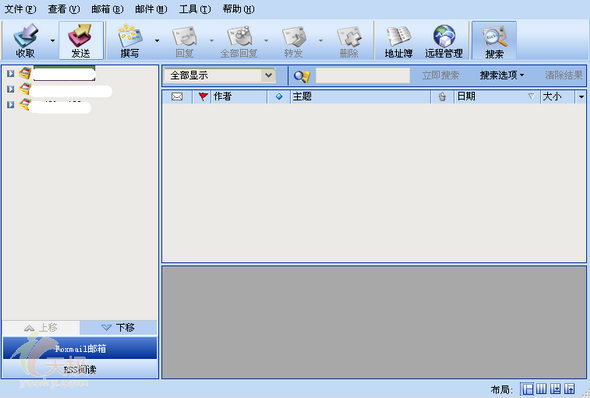
Task: Open the 文件 menu
Action: click(20, 9)
